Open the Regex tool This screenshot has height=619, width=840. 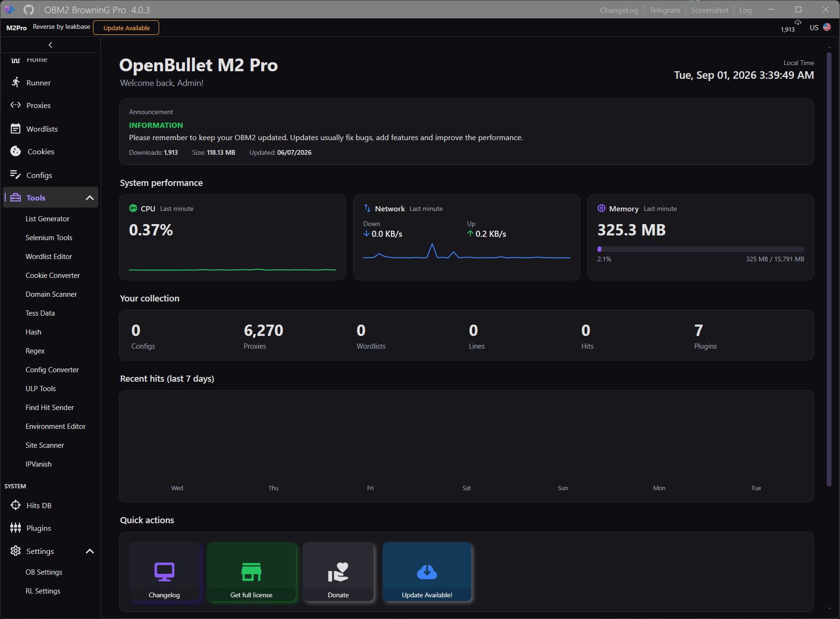point(35,351)
